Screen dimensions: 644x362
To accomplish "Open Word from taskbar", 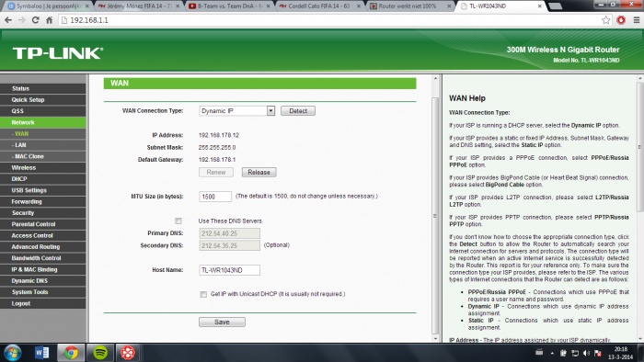I will 41,353.
